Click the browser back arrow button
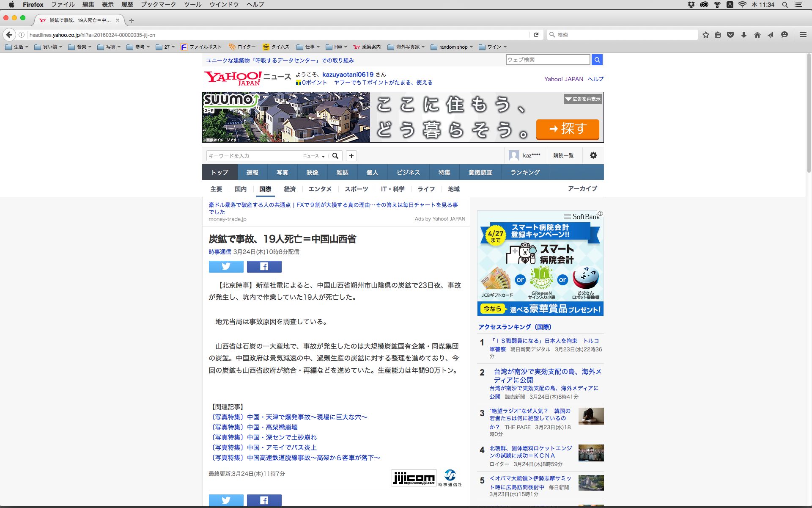The height and width of the screenshot is (508, 812). (9, 35)
